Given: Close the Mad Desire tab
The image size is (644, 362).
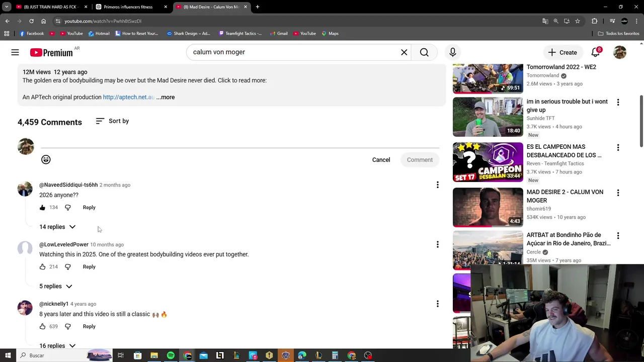Looking at the screenshot, I should (245, 7).
